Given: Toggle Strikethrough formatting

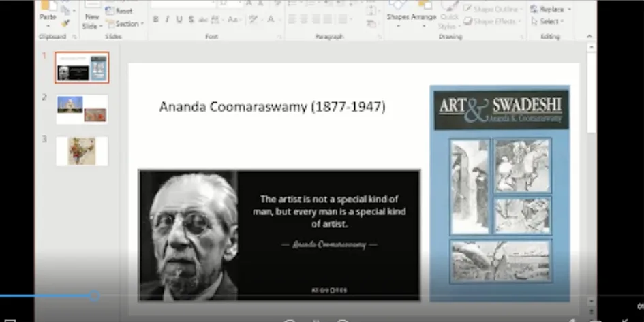Looking at the screenshot, I should (203, 19).
